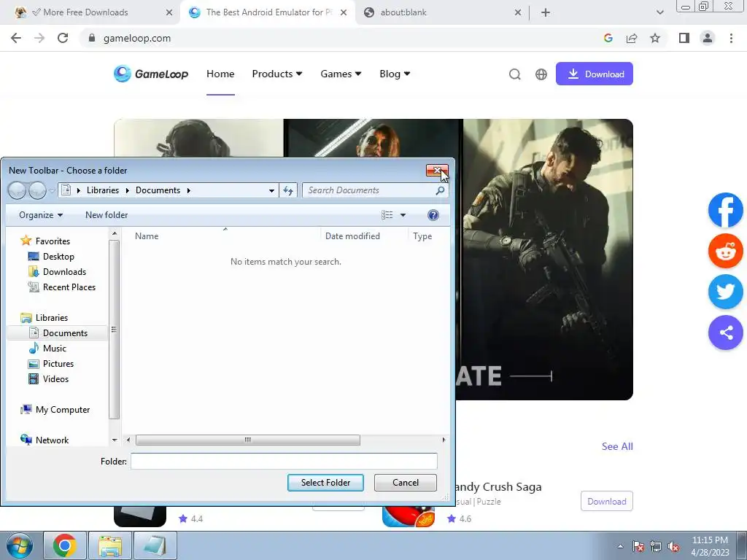Screen dimensions: 747x560
Task: Click the See All link
Action: [617, 446]
